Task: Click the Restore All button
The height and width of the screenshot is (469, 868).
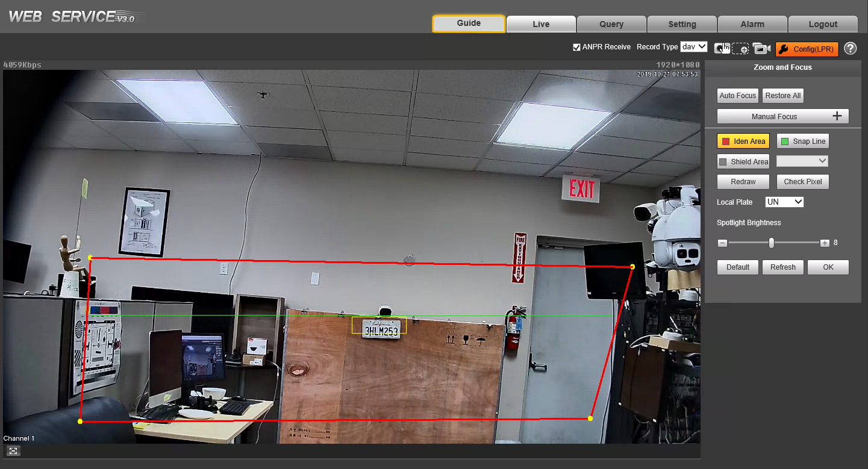Action: (x=783, y=96)
